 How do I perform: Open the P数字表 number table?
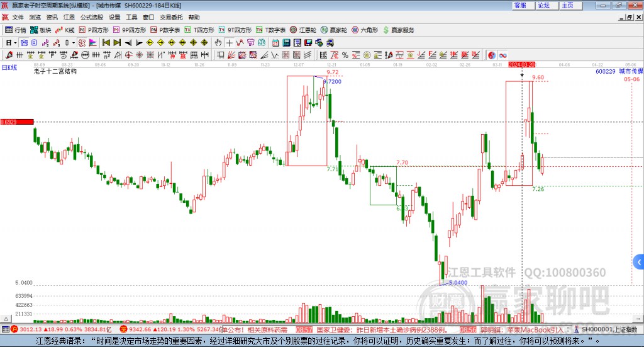click(165, 30)
